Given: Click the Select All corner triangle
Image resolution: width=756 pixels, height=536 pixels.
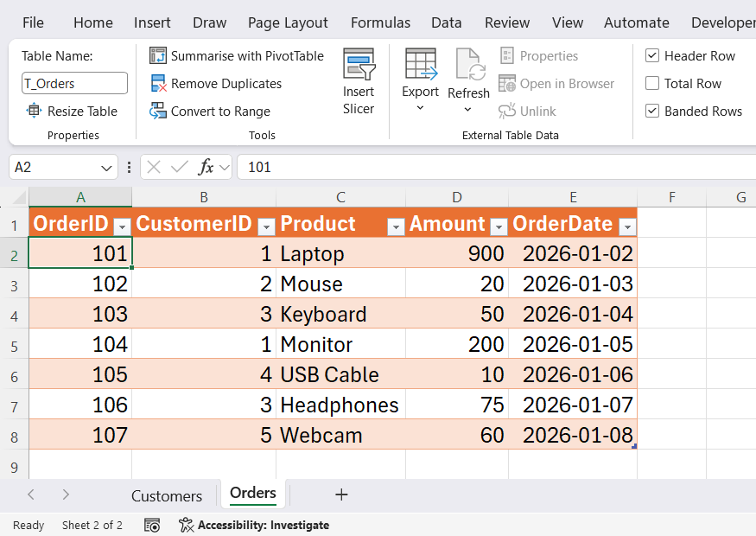Looking at the screenshot, I should pyautogui.click(x=19, y=197).
